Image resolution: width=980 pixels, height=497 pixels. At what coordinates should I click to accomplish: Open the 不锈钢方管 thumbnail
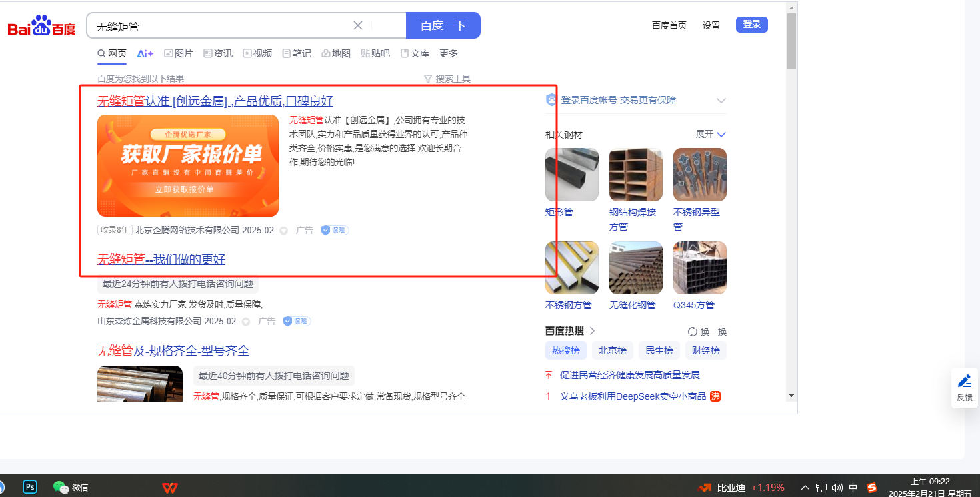coord(572,268)
